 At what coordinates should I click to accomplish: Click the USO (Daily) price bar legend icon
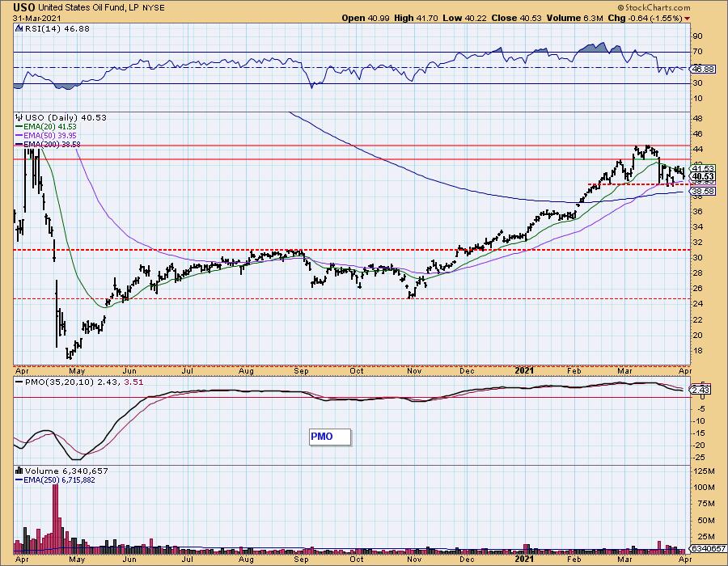pyautogui.click(x=19, y=117)
